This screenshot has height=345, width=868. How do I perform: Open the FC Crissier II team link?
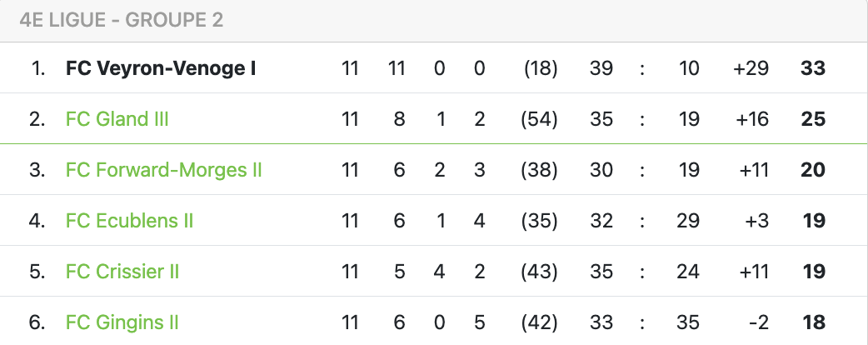tap(122, 272)
